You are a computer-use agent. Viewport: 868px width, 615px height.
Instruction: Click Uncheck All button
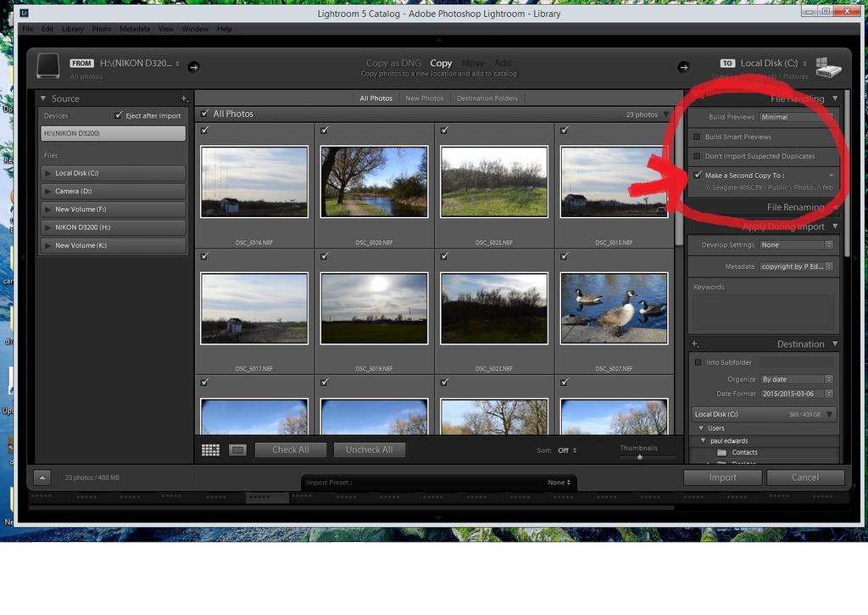370,450
